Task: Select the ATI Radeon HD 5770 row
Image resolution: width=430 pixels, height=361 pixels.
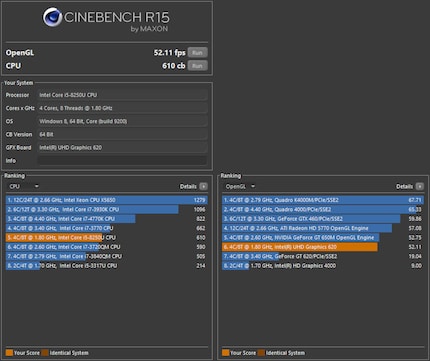Action: tap(323, 228)
